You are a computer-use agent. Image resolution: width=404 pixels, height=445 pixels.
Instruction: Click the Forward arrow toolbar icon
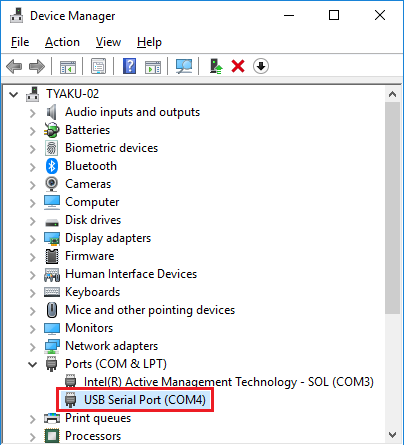click(x=37, y=66)
